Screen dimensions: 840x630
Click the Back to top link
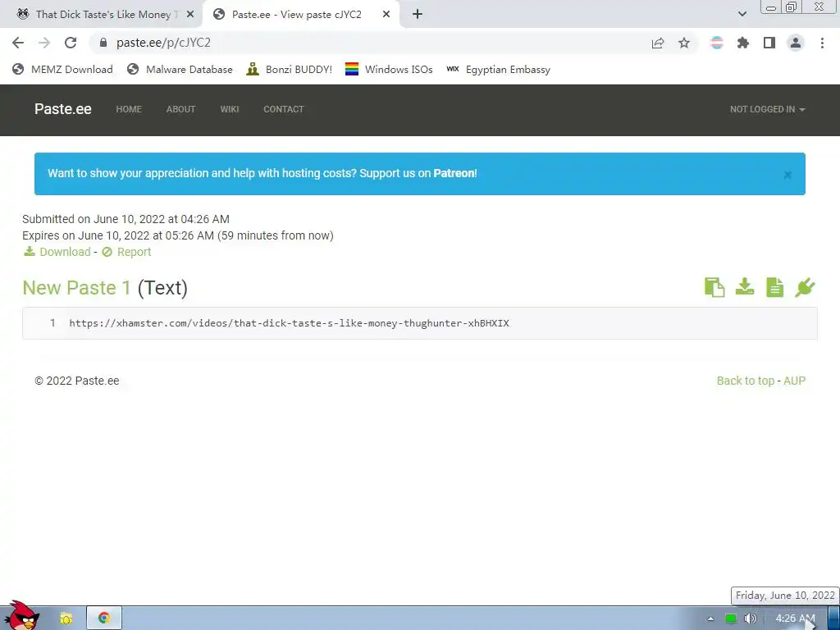(745, 381)
